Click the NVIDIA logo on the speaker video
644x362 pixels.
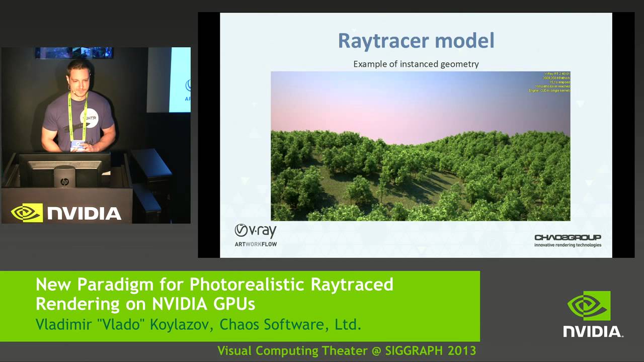(66, 213)
